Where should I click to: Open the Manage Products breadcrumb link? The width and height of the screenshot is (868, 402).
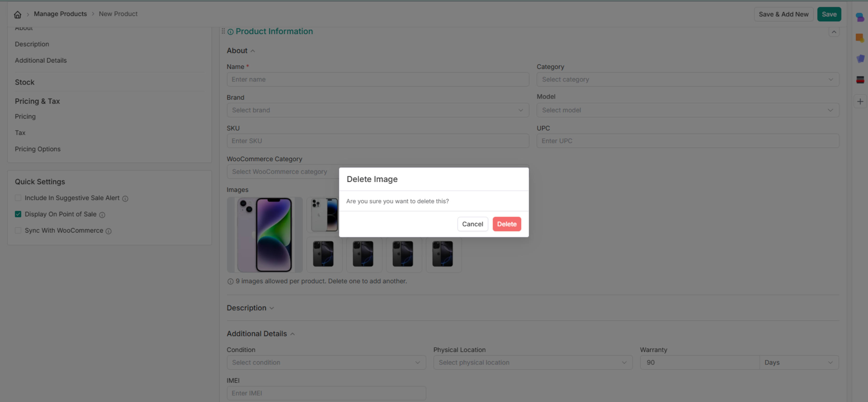[x=60, y=14]
